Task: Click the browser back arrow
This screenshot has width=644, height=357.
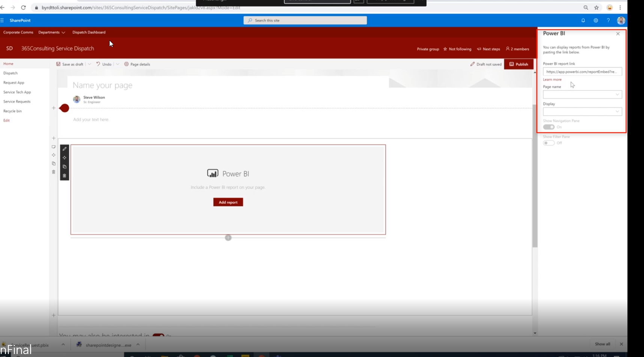Action: [x=3, y=8]
